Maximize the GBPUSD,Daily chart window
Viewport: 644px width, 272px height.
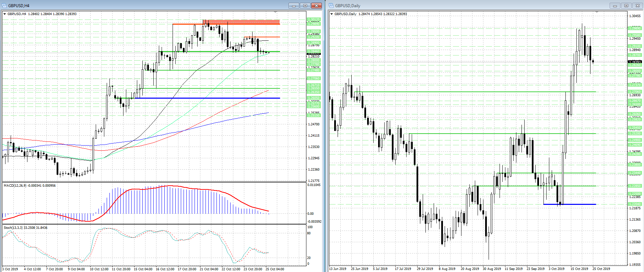coord(626,5)
